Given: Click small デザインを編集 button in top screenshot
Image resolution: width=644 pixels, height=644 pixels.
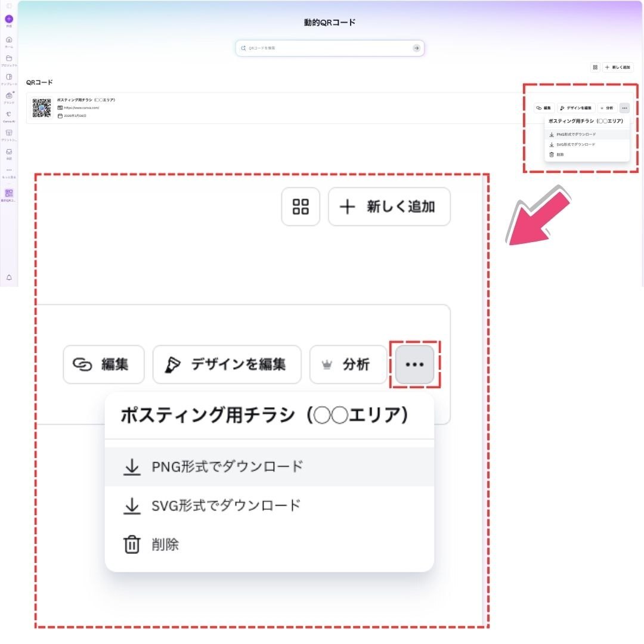Looking at the screenshot, I should 576,108.
